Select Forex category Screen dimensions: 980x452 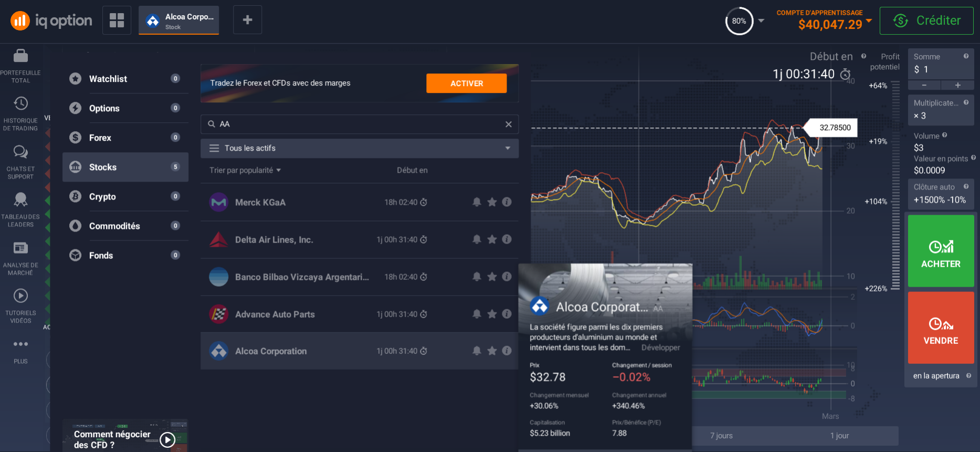click(125, 138)
